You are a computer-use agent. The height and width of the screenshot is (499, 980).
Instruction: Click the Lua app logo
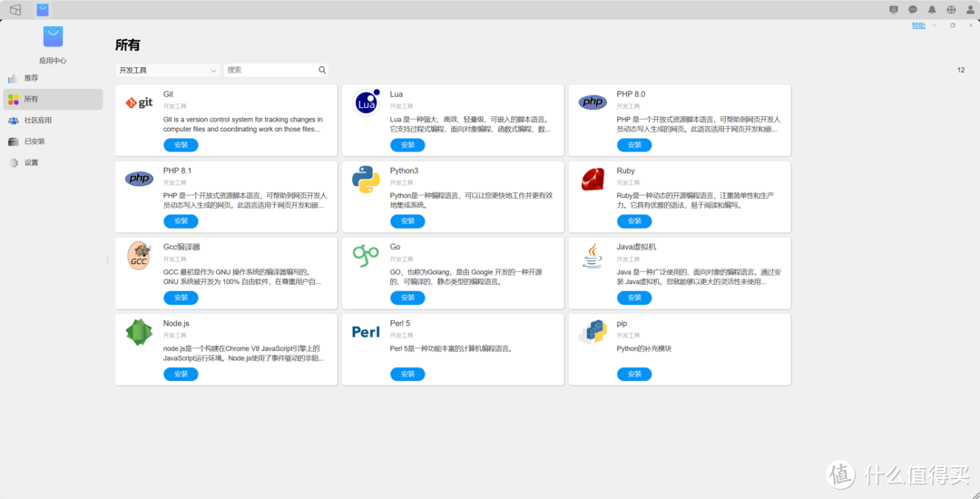[366, 103]
